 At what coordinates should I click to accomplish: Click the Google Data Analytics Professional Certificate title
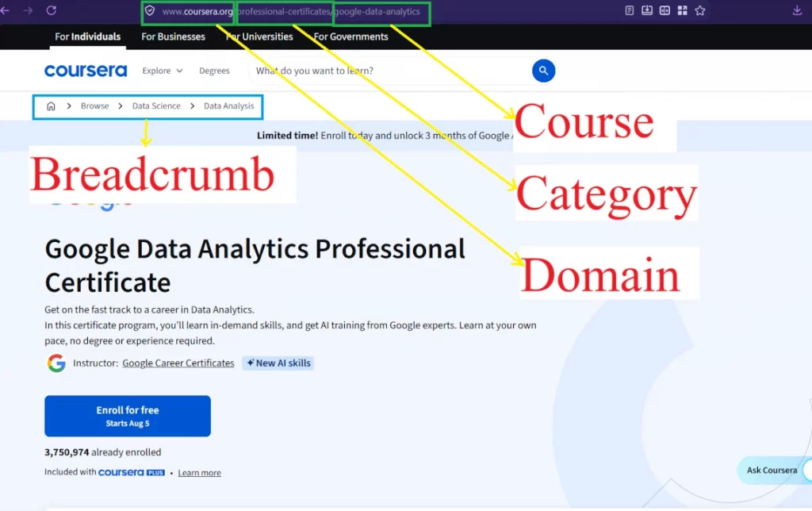pyautogui.click(x=255, y=265)
